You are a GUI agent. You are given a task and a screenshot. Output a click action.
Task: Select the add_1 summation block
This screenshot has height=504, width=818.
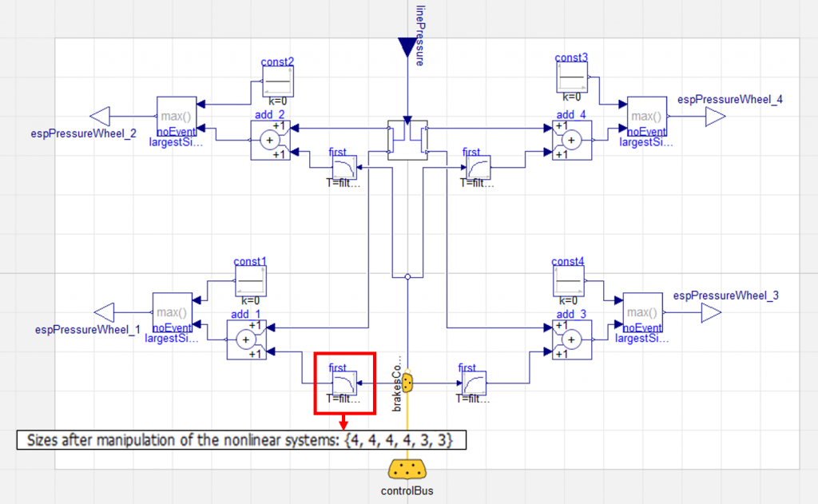click(246, 339)
